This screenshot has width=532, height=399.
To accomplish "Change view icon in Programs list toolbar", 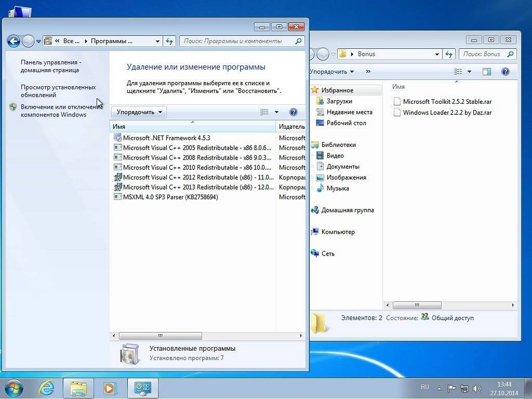I will [x=264, y=112].
